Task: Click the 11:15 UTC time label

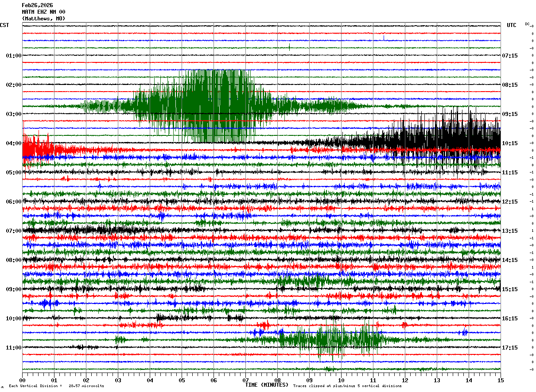Action: 510,173
